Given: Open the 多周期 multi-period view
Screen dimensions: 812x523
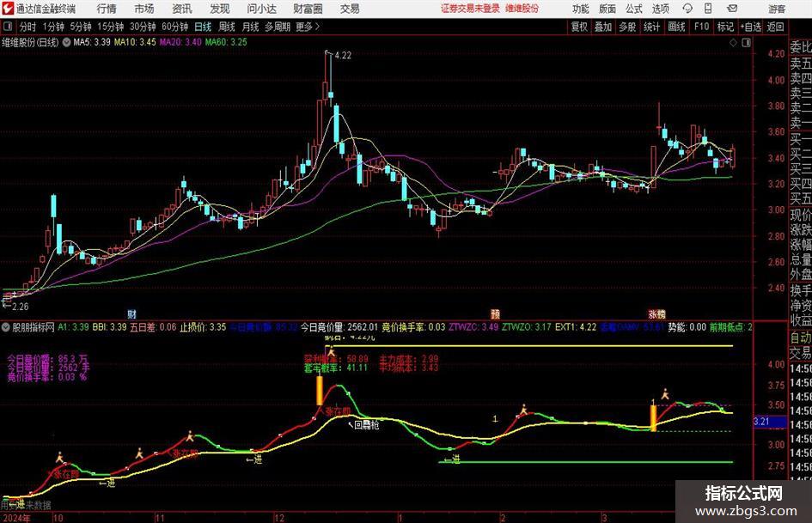Looking at the screenshot, I should tap(277, 27).
